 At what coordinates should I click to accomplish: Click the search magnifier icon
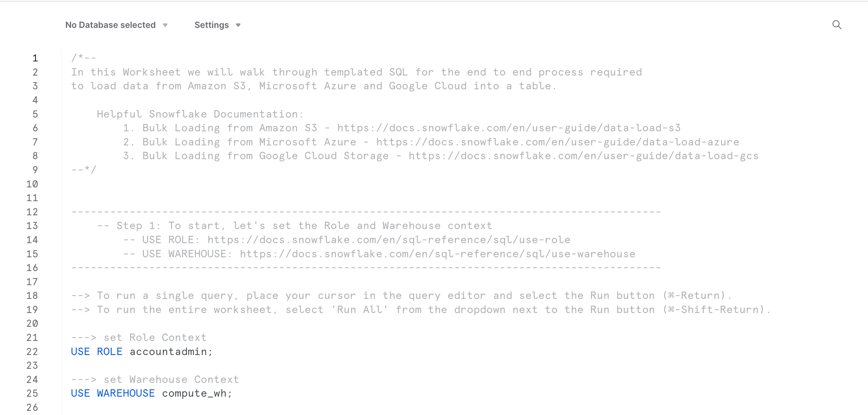coord(837,25)
